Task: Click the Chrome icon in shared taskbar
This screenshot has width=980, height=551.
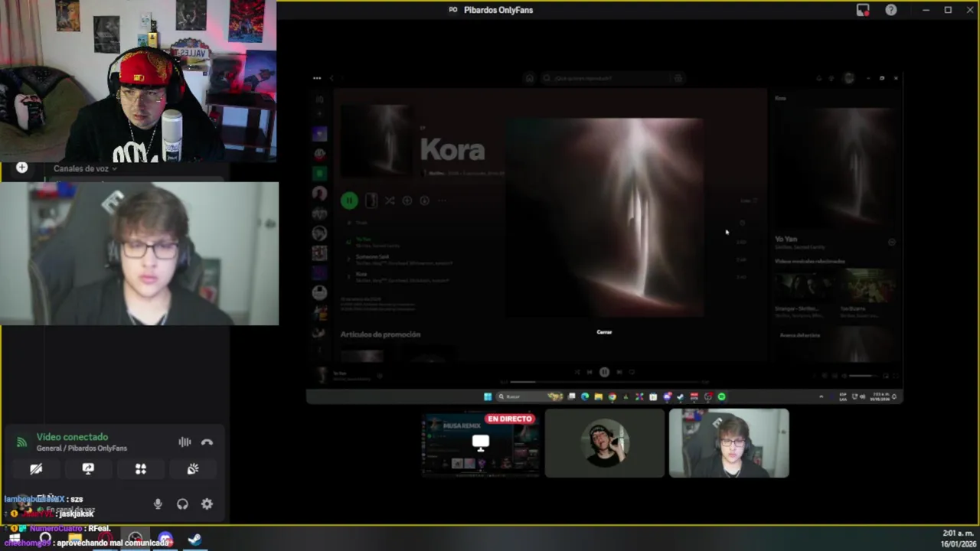Action: [612, 396]
